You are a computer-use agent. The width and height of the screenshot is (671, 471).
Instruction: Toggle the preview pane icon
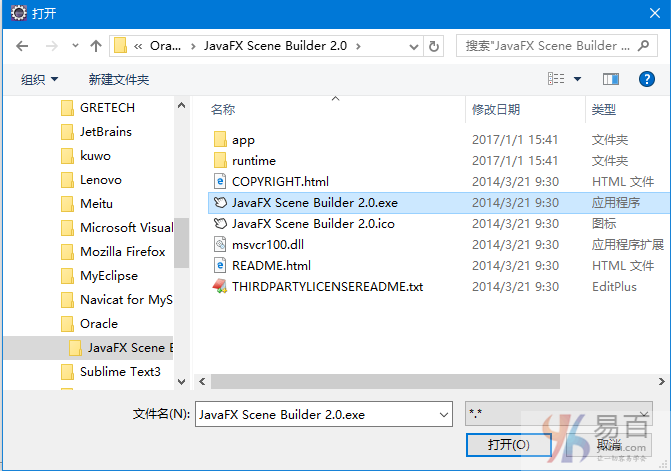[611, 79]
